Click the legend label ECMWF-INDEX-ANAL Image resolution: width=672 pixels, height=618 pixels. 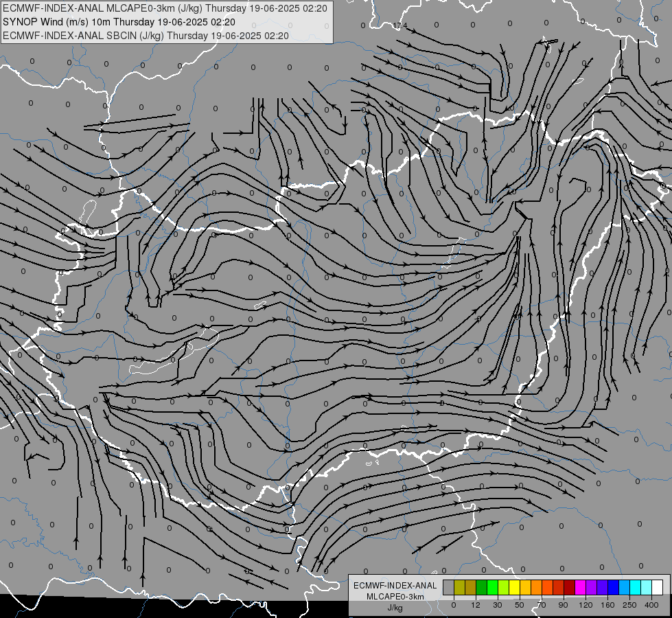pyautogui.click(x=395, y=586)
